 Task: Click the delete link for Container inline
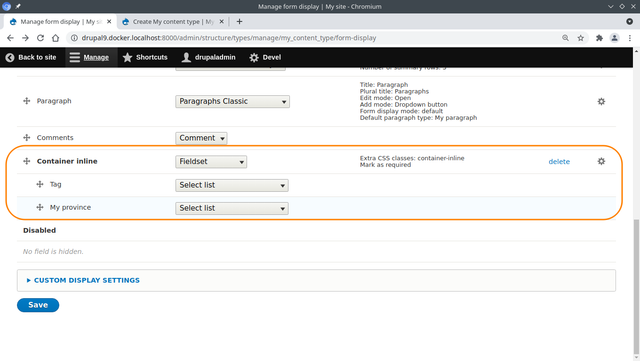coord(559,162)
